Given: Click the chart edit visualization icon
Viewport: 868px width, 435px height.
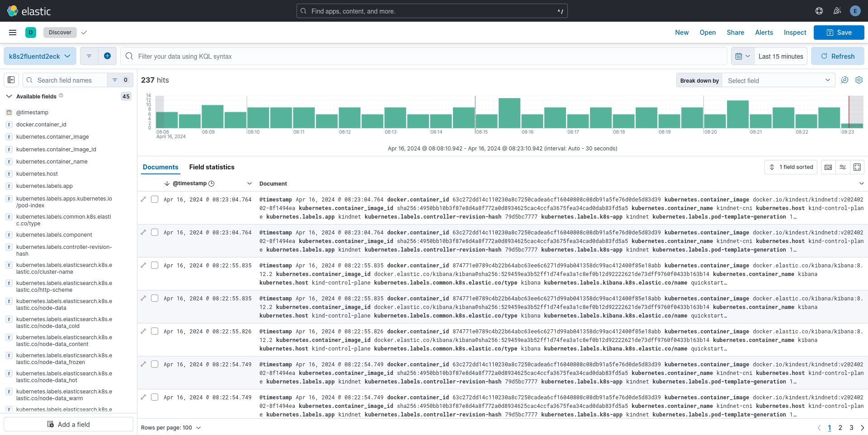Looking at the screenshot, I should pyautogui.click(x=844, y=80).
